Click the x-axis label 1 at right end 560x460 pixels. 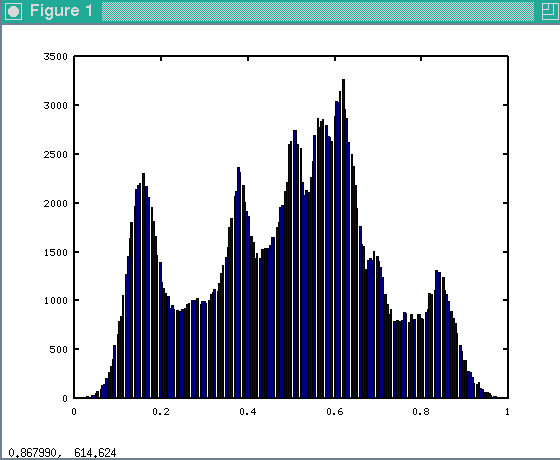tap(508, 412)
